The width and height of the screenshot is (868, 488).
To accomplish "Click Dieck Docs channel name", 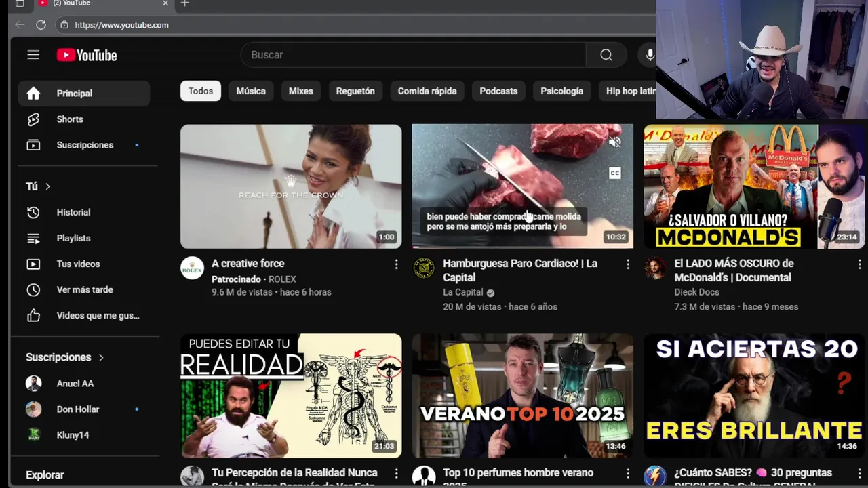I will [696, 292].
